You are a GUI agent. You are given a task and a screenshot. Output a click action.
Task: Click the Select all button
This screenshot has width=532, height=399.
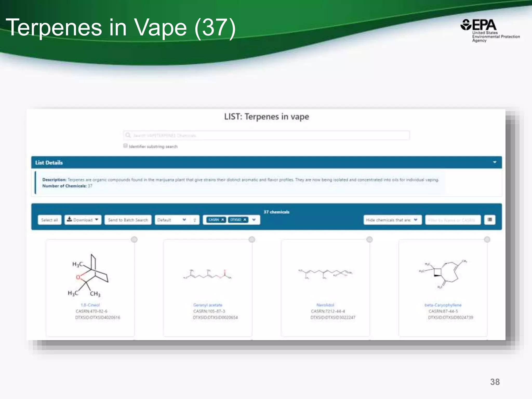coord(49,220)
